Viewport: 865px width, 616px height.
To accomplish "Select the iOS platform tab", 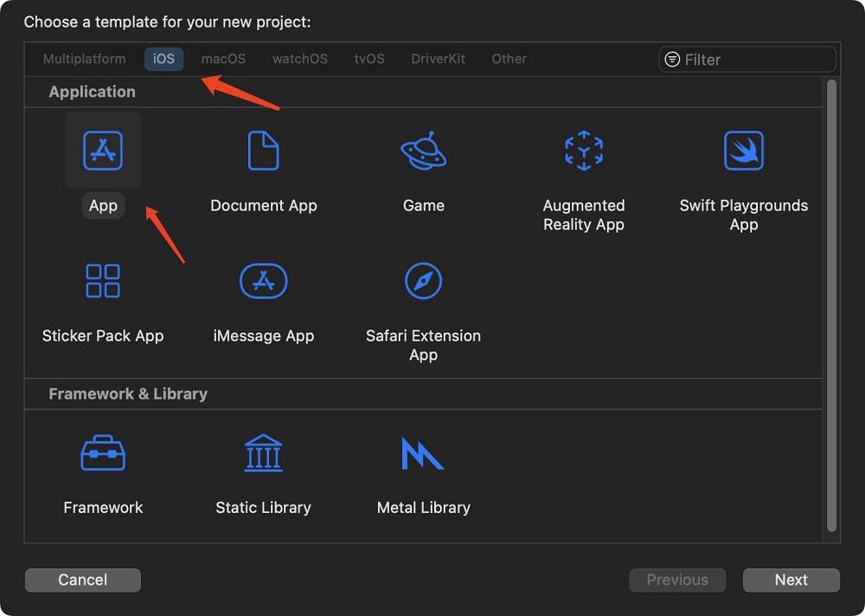I will (163, 59).
